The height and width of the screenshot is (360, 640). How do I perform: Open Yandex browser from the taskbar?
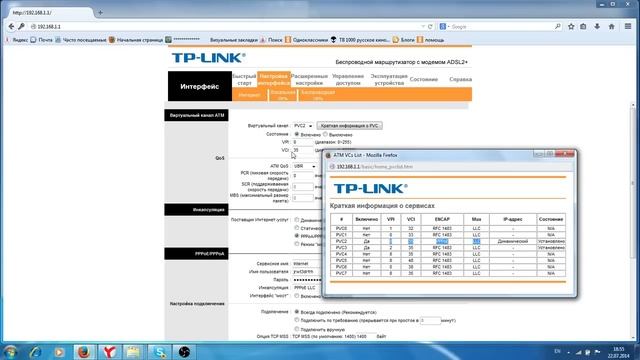point(109,352)
